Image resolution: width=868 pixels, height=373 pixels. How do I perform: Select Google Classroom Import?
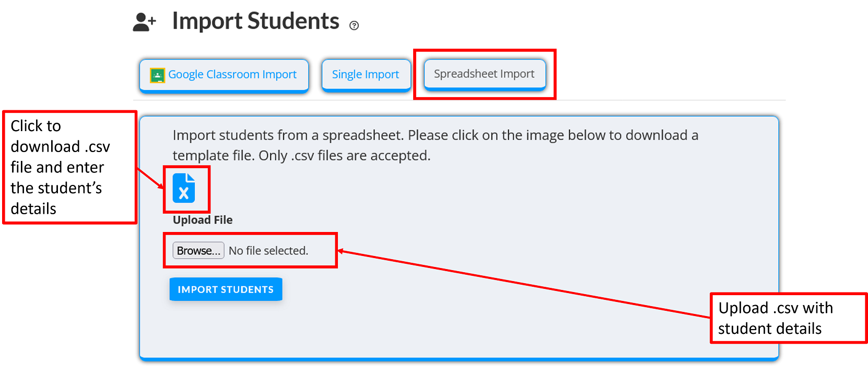224,74
